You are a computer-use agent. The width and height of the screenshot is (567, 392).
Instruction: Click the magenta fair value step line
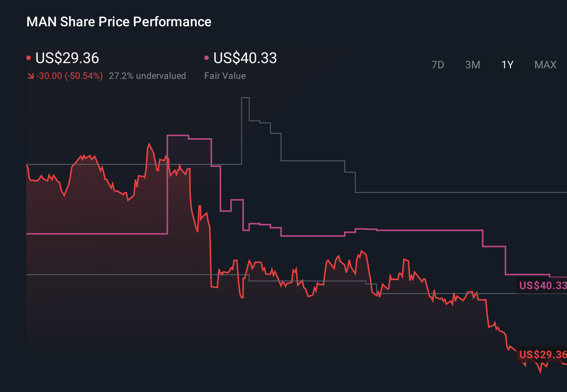click(x=319, y=236)
